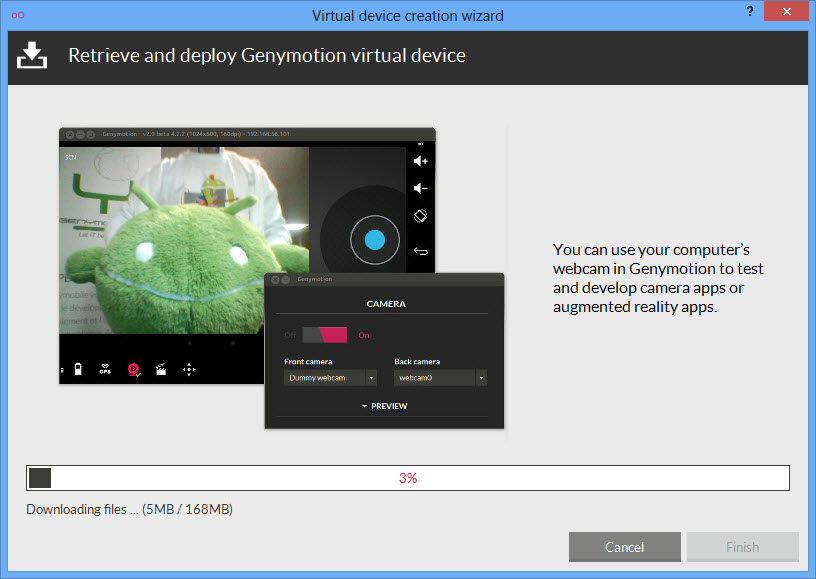Expand the PREVIEW section

pos(385,406)
